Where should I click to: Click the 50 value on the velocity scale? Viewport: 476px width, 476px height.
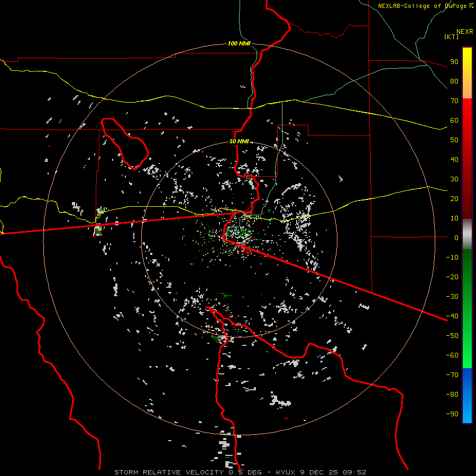(x=454, y=140)
